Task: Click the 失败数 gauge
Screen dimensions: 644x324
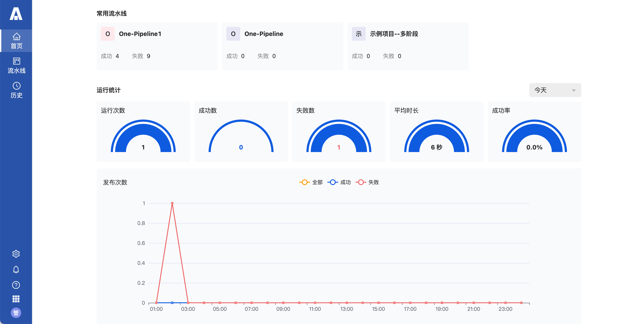Action: pyautogui.click(x=339, y=136)
